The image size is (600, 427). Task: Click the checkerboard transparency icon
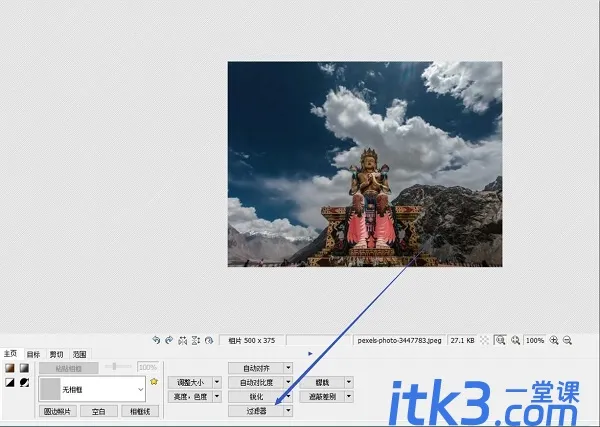tap(484, 340)
